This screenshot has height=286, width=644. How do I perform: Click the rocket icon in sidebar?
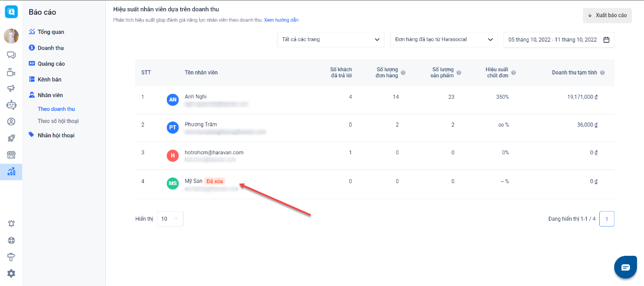pyautogui.click(x=11, y=138)
